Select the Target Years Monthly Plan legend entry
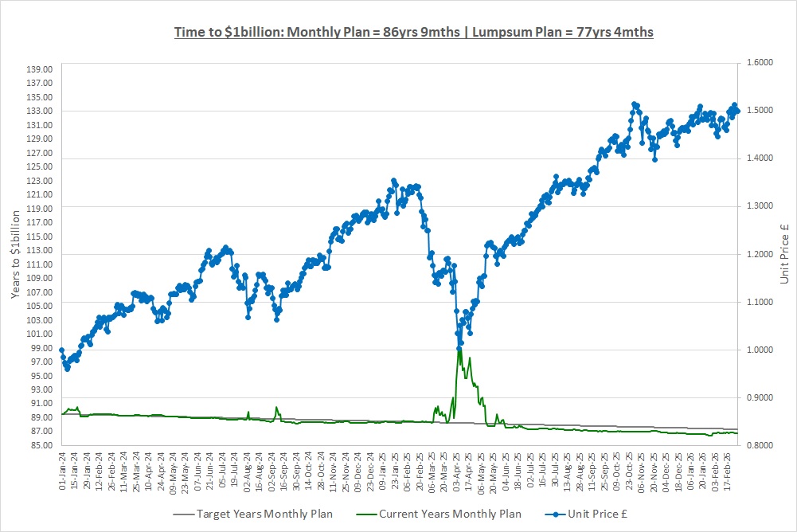The width and height of the screenshot is (797, 532). [264, 514]
